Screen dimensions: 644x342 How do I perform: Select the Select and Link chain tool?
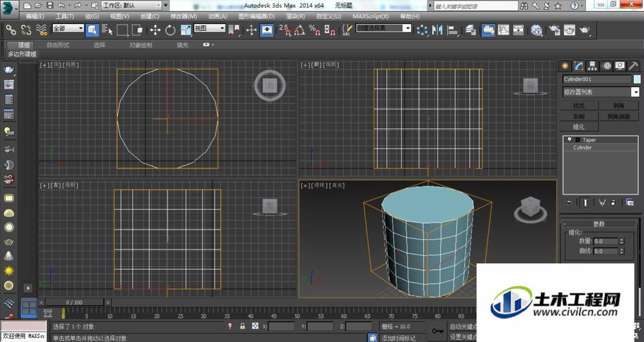11,30
